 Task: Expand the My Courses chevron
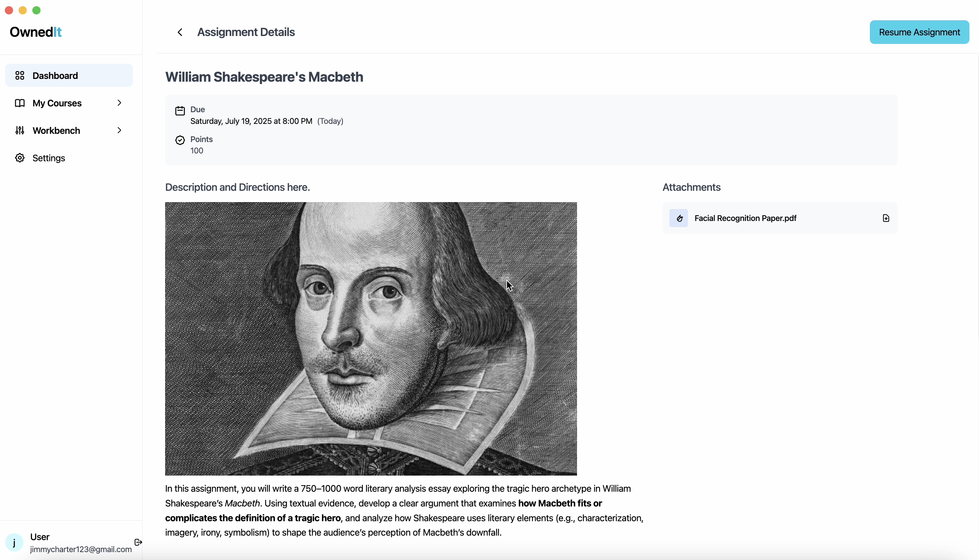click(119, 103)
